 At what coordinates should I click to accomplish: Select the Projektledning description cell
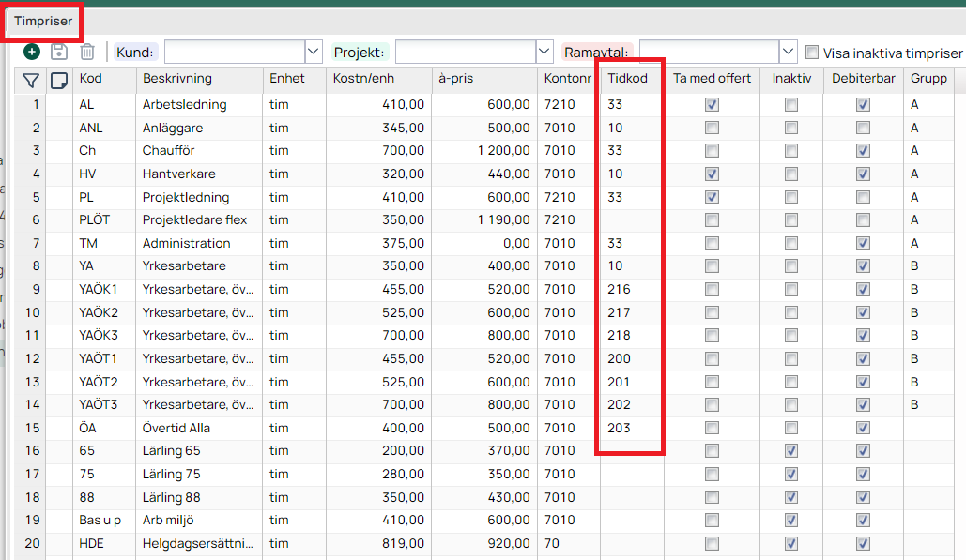(197, 197)
